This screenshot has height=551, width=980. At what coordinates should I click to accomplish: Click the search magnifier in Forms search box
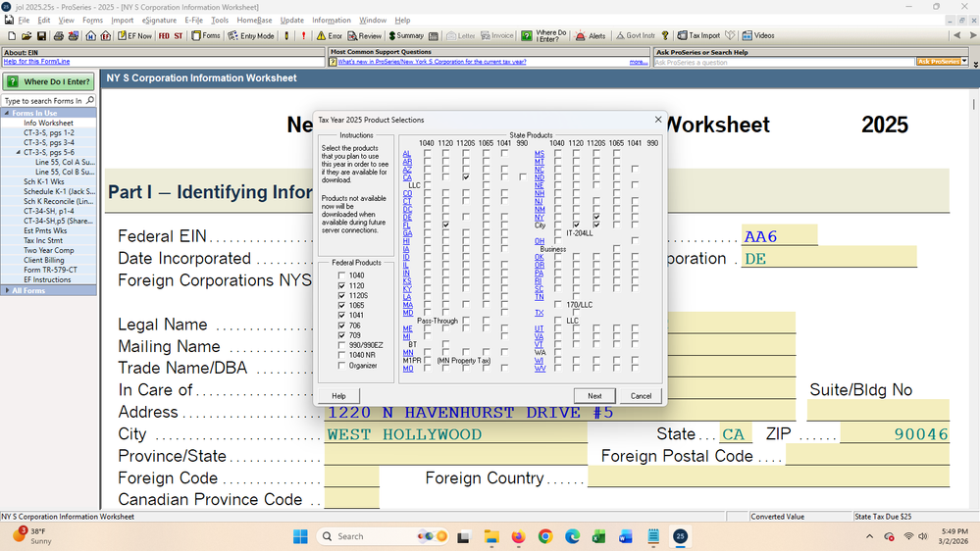[x=90, y=100]
